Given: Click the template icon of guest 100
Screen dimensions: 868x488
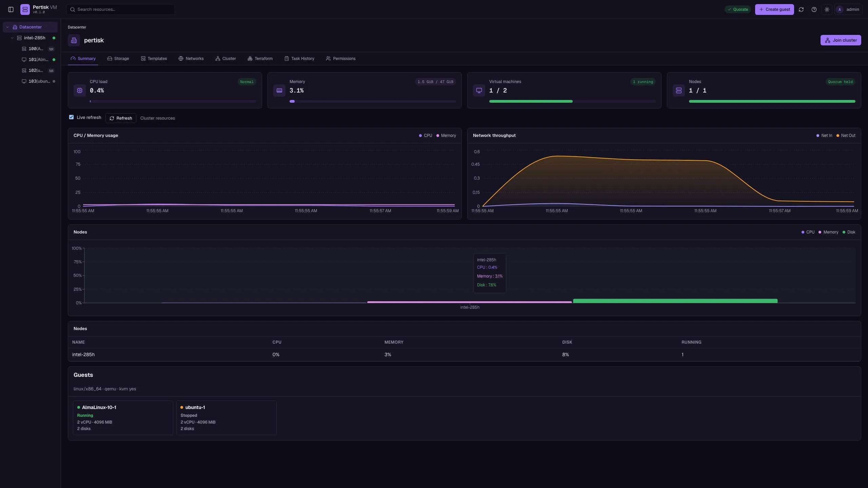Looking at the screenshot, I should 24,49.
